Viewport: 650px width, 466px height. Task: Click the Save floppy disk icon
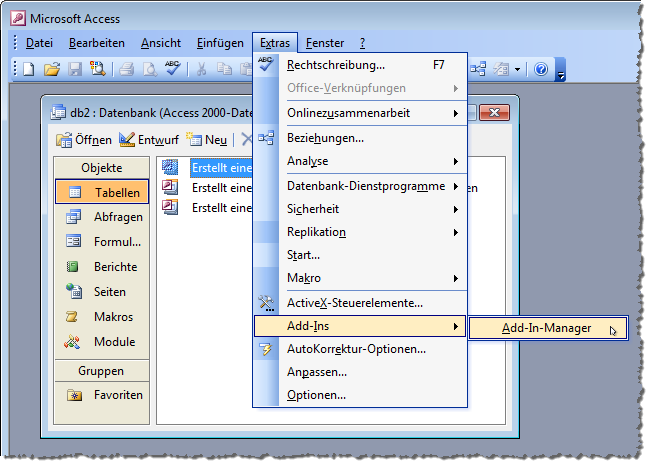click(x=75, y=69)
